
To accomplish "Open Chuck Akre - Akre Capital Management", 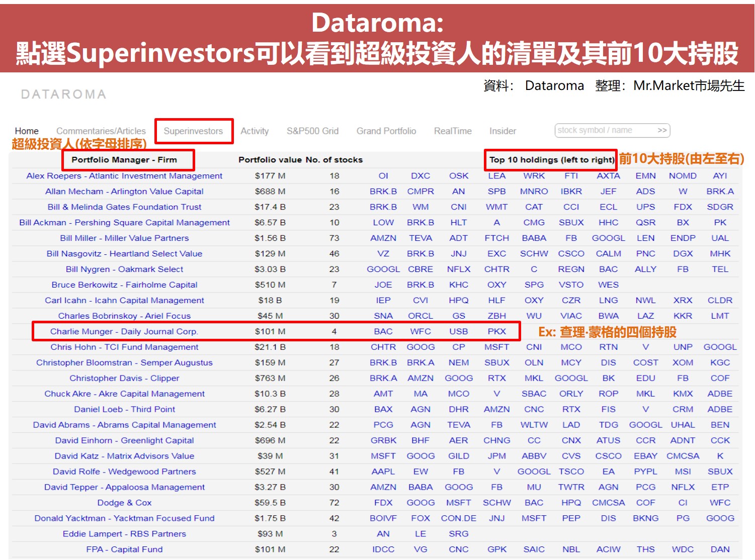I will 124,394.
